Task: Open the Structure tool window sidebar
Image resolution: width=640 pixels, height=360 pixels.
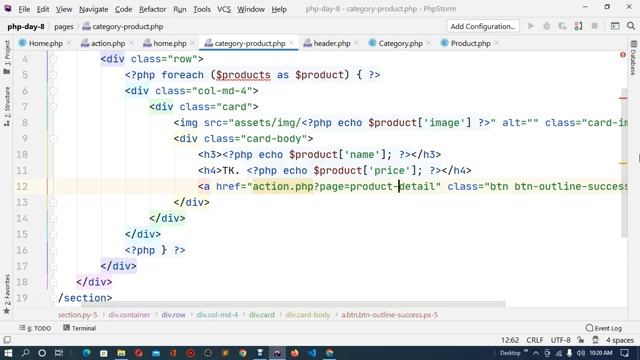Action: click(x=7, y=106)
